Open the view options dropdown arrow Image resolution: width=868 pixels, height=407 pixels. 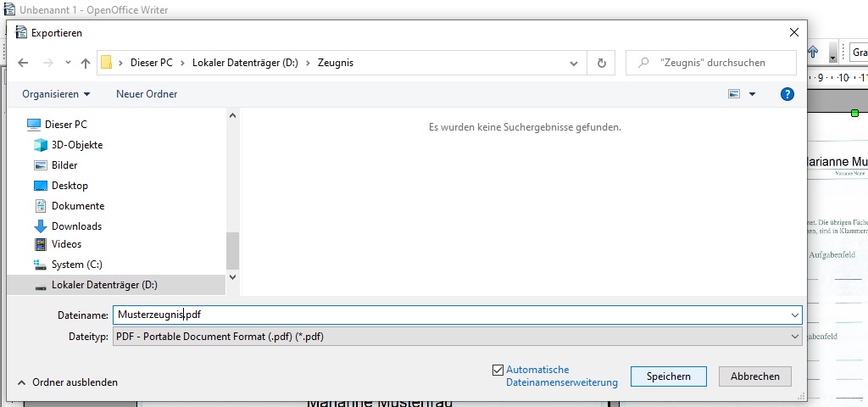pyautogui.click(x=752, y=94)
